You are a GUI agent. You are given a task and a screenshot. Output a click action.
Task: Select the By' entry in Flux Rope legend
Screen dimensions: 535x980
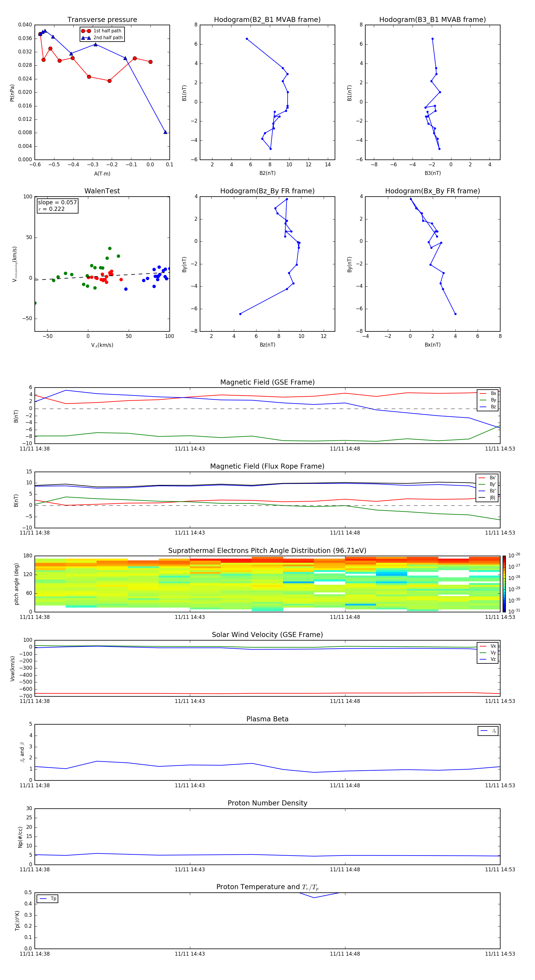point(487,485)
